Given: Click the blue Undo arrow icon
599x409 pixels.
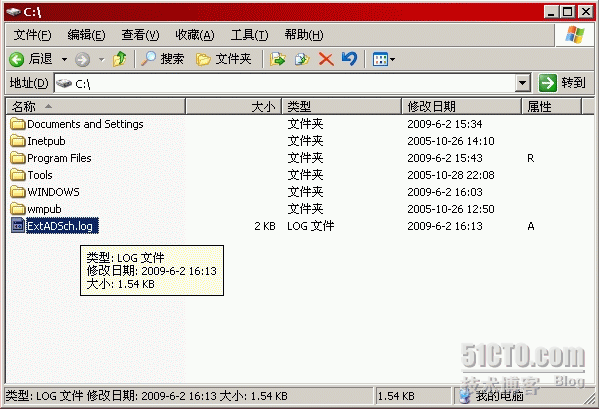Looking at the screenshot, I should pos(349,59).
